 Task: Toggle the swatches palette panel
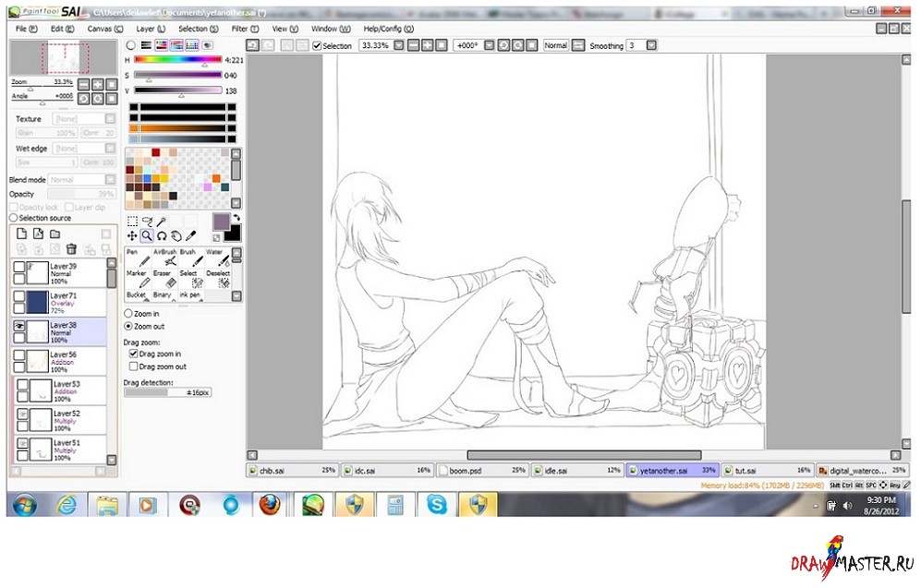[x=192, y=45]
